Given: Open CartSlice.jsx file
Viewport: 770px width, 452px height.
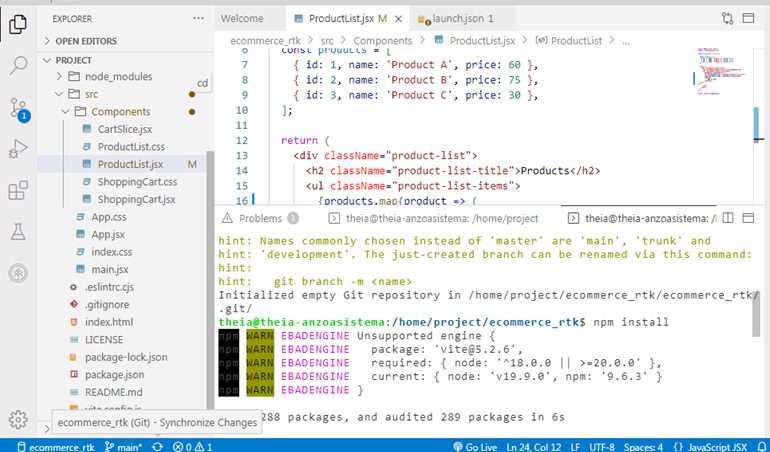Looking at the screenshot, I should coord(125,129).
